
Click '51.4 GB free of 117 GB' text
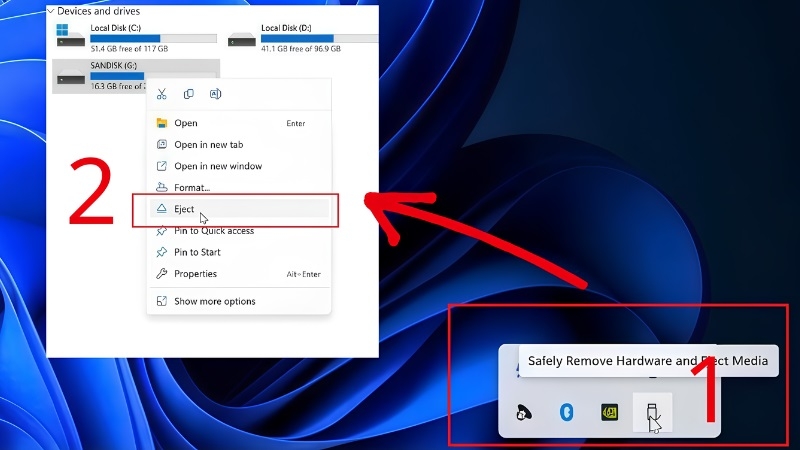(x=129, y=48)
